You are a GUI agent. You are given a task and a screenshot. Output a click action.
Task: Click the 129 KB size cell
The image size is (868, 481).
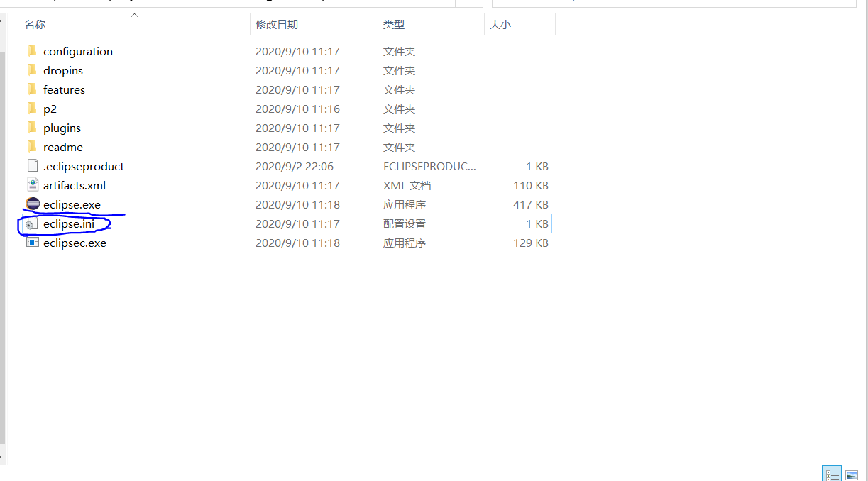click(x=531, y=243)
